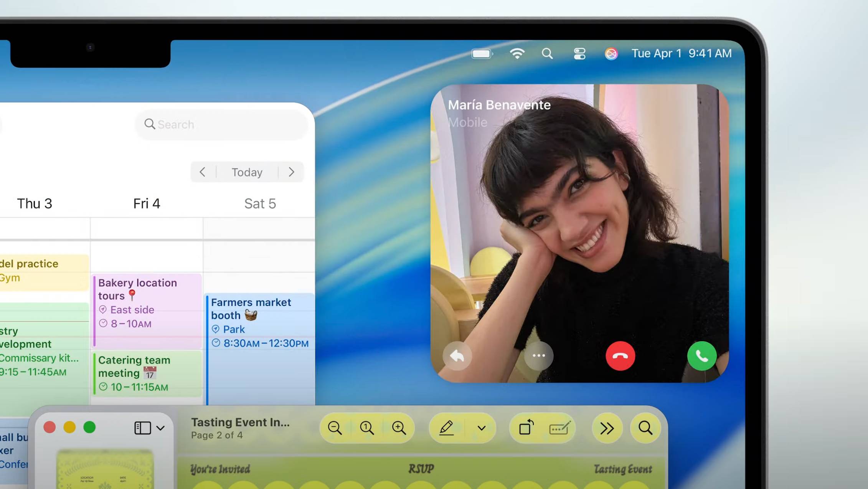Decline the call with the red hang-up button

pos(620,356)
